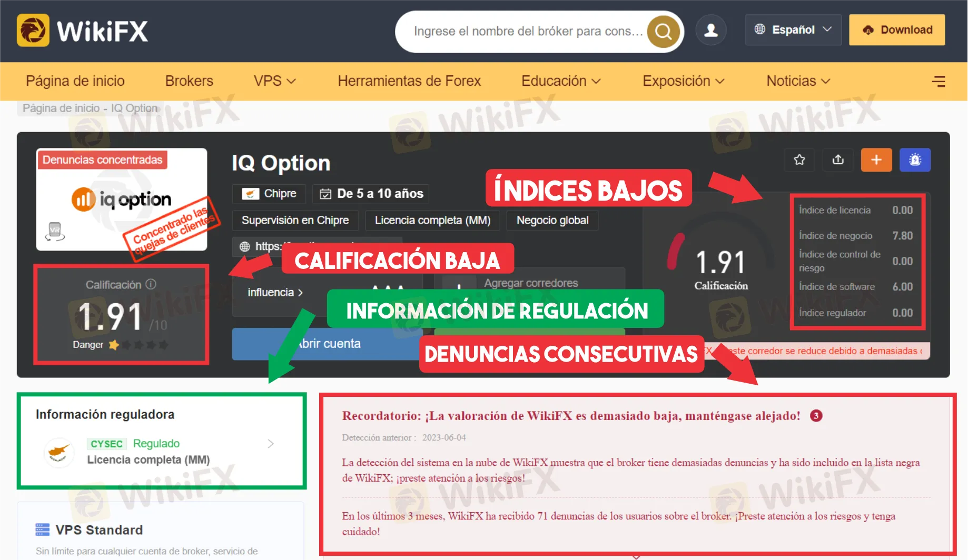The image size is (968, 560).
Task: Click the iq option broker logo
Action: pos(122,199)
